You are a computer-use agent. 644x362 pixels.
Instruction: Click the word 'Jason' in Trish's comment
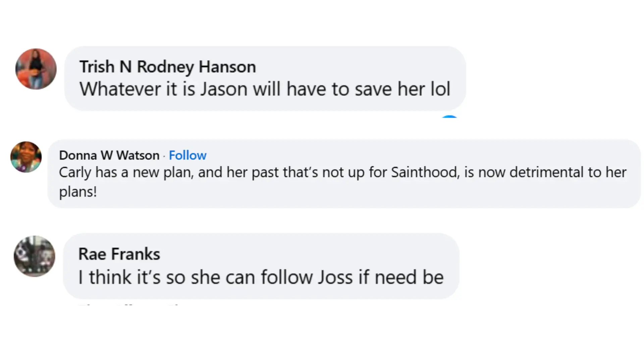coord(223,89)
